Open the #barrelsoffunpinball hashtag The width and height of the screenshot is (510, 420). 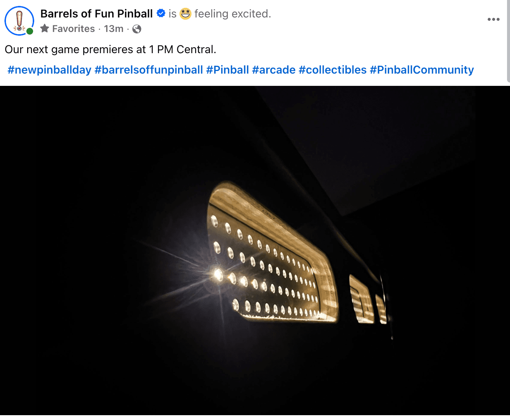(149, 70)
